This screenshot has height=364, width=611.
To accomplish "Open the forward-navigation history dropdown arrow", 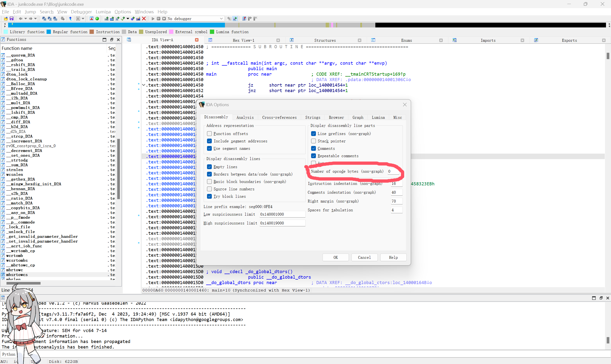I will 36,19.
